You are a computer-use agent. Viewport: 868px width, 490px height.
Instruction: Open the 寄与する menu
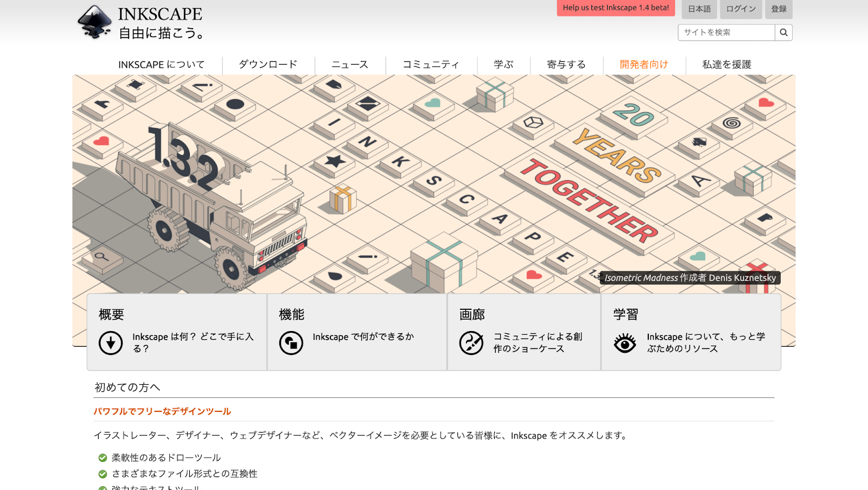tap(566, 65)
